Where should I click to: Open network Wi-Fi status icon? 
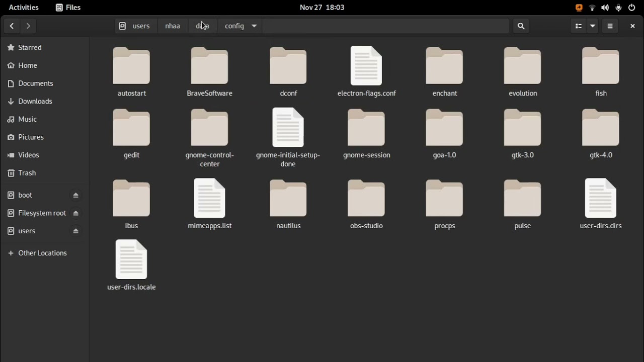(592, 8)
